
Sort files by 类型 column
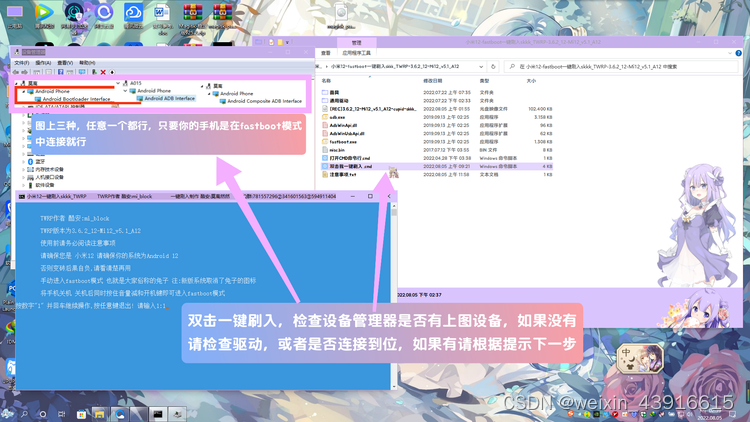point(484,81)
